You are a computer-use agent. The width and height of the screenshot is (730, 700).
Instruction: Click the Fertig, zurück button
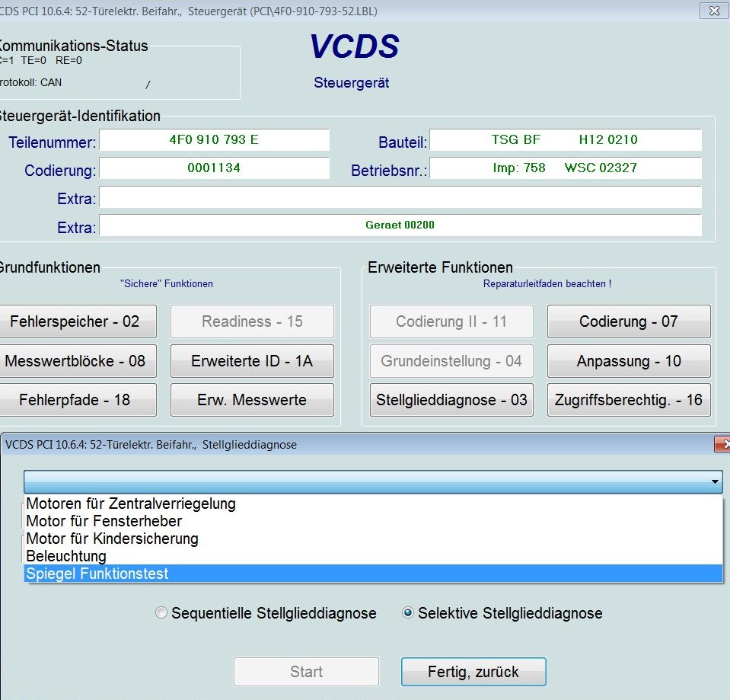pyautogui.click(x=473, y=672)
